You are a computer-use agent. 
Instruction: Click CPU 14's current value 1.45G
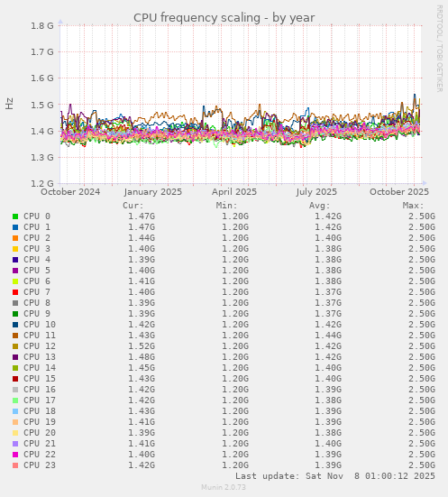point(142,368)
